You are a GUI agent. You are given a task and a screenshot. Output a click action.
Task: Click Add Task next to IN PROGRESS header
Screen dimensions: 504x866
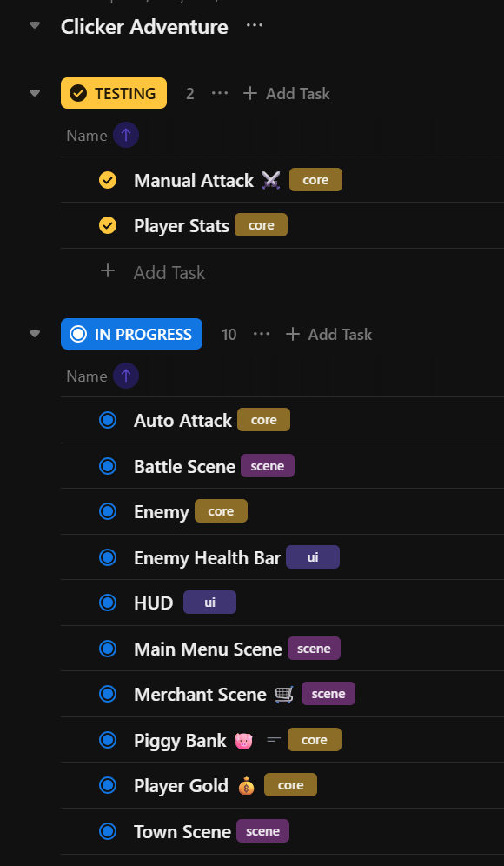click(x=328, y=334)
